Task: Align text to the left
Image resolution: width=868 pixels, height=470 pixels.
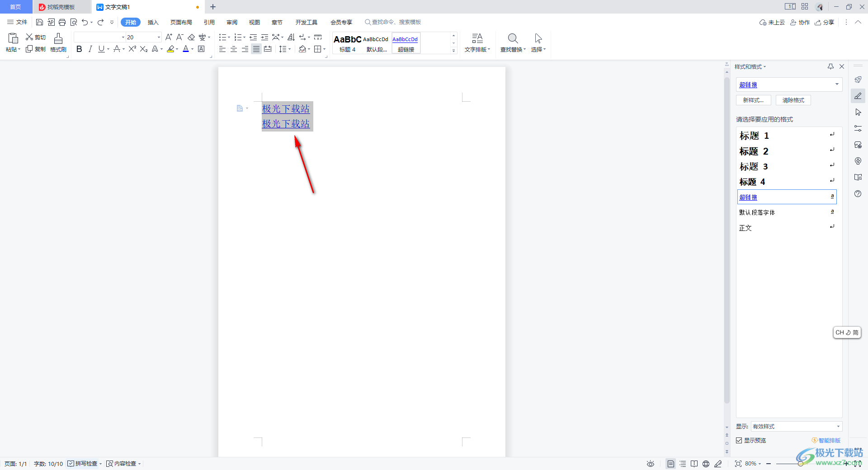Action: (222, 49)
